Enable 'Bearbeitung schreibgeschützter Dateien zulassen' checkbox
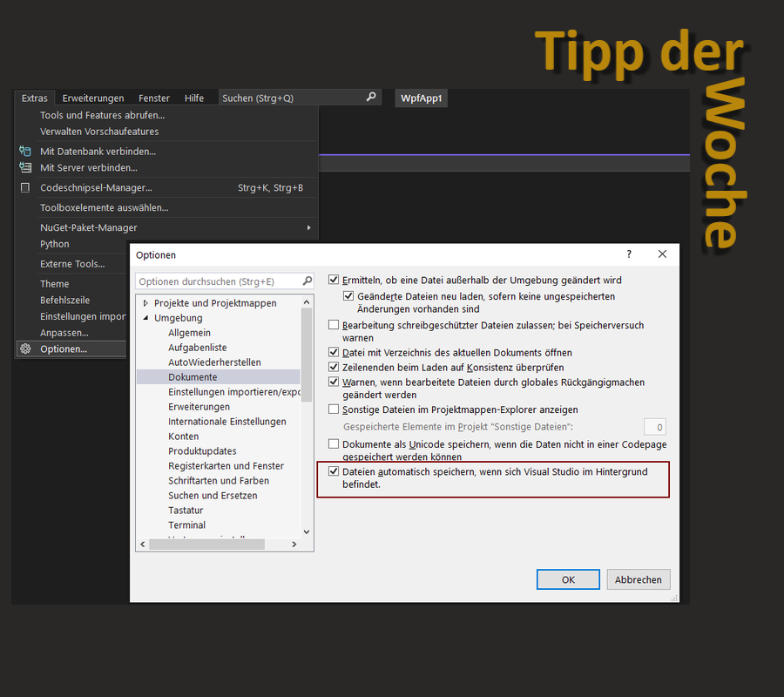Viewport: 784px width, 697px height. pos(334,325)
